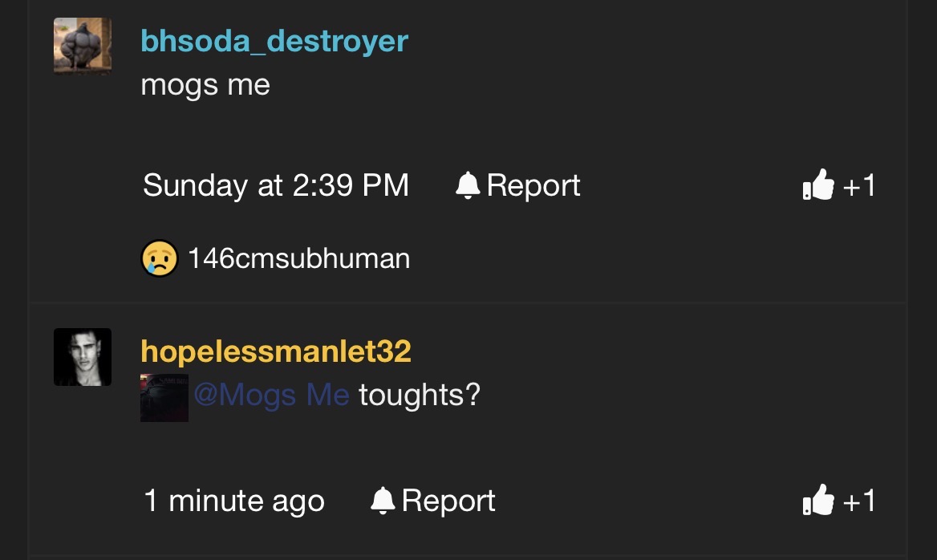Follow the @Mogs Me mention link
Screen dimensions: 937x560
coord(272,395)
